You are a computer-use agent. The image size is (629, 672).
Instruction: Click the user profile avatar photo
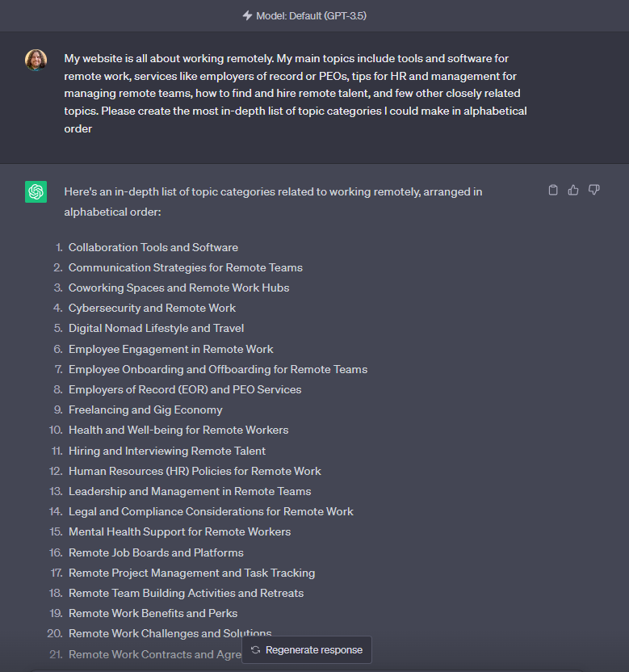point(36,60)
